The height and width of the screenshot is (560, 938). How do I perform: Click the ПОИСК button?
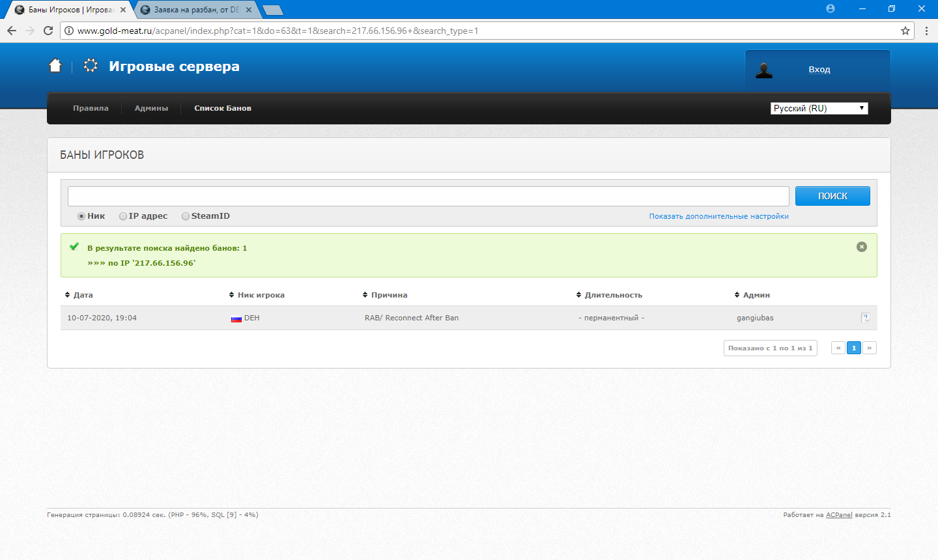point(832,196)
